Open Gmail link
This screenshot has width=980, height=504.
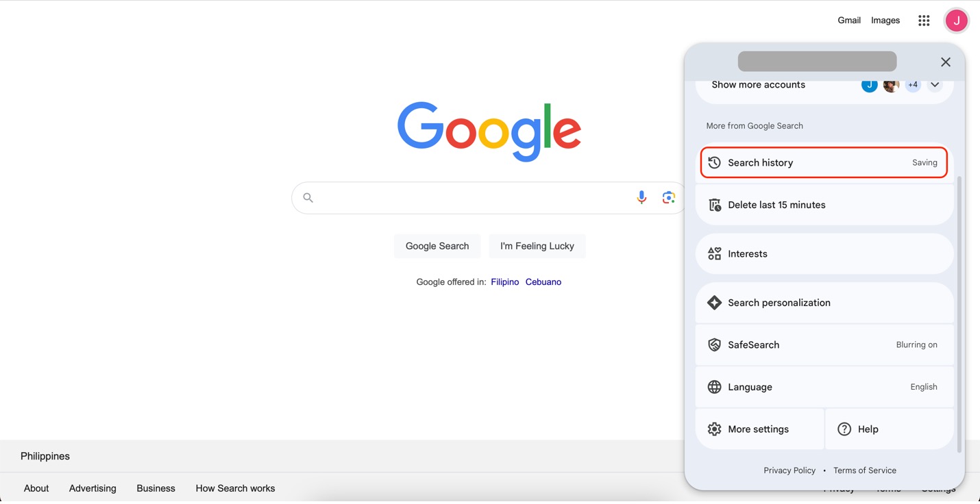tap(849, 21)
